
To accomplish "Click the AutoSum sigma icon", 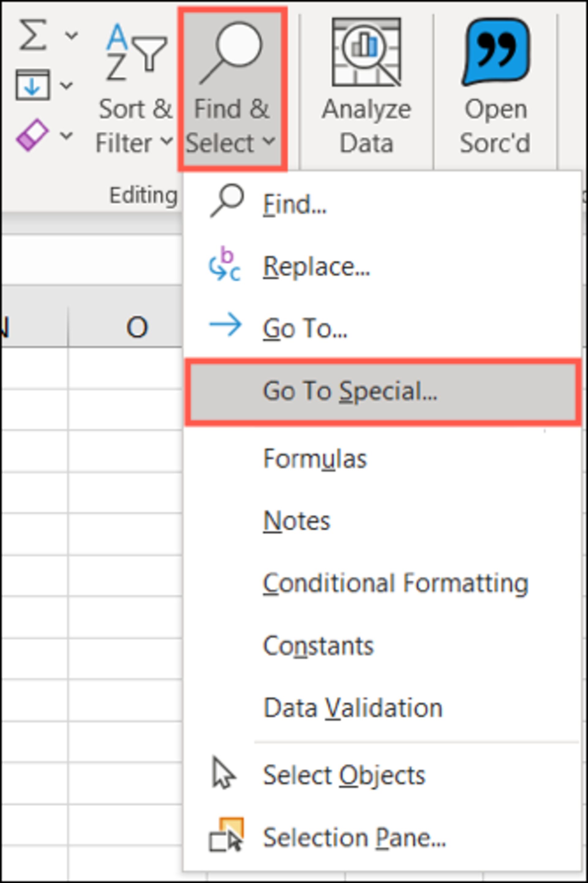I will click(x=33, y=35).
